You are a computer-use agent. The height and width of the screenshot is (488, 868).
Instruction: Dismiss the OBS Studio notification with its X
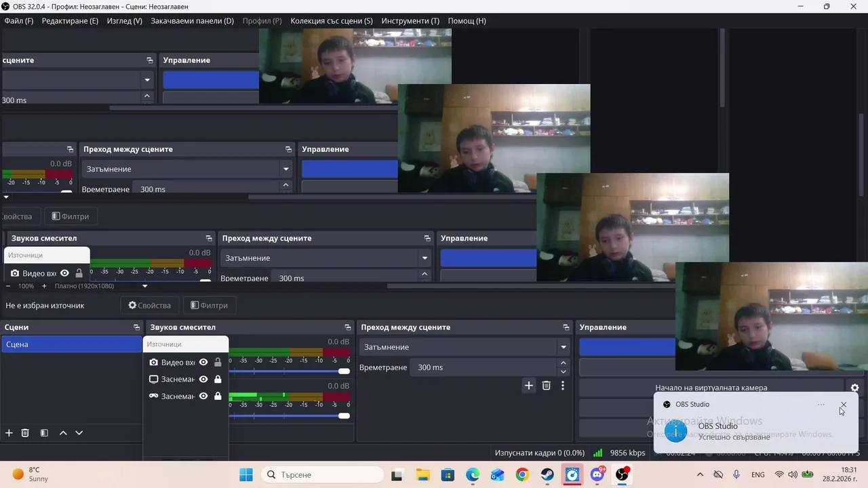click(x=843, y=405)
